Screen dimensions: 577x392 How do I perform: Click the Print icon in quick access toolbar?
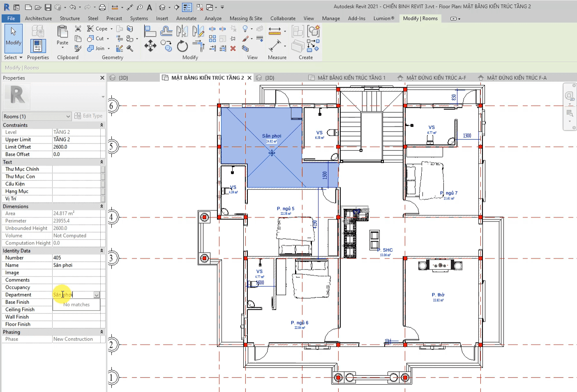(x=102, y=7)
